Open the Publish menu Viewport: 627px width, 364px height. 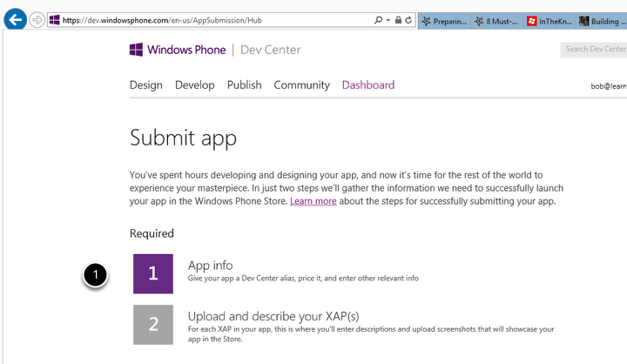coord(244,84)
